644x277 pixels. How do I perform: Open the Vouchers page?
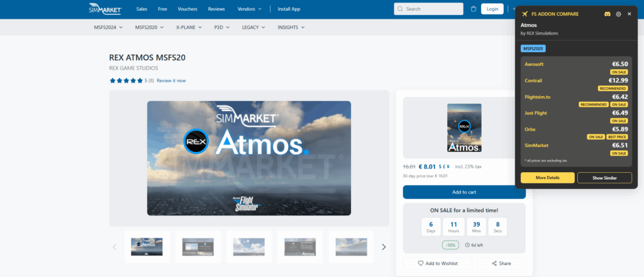(x=187, y=9)
